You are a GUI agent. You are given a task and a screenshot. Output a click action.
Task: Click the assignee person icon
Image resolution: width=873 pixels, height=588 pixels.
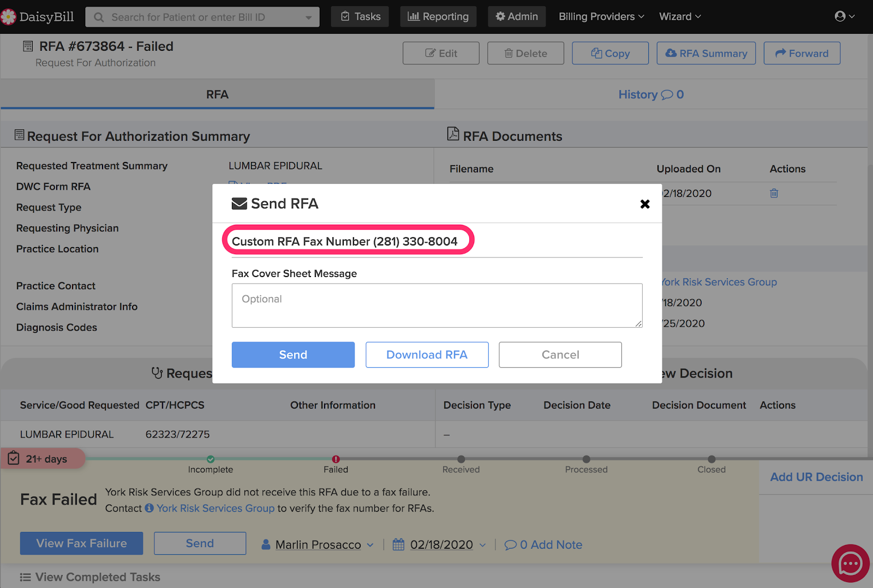point(266,544)
